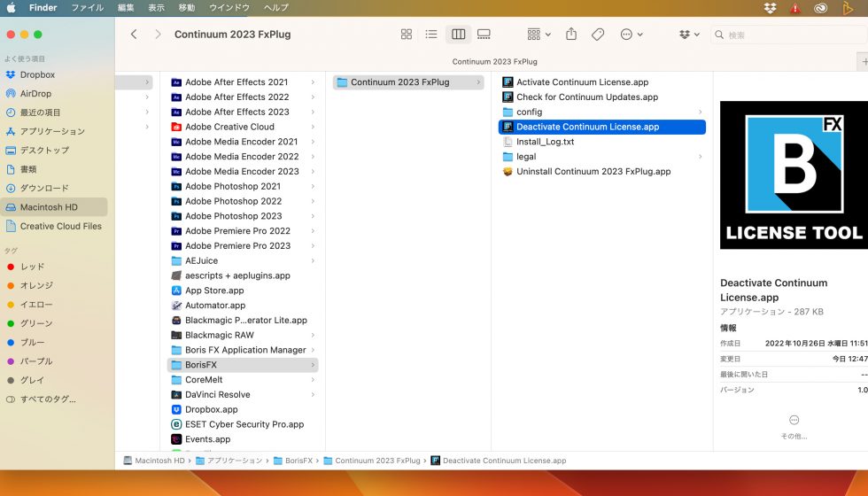Open the 表示 menu
Image resolution: width=868 pixels, height=496 pixels.
(157, 7)
